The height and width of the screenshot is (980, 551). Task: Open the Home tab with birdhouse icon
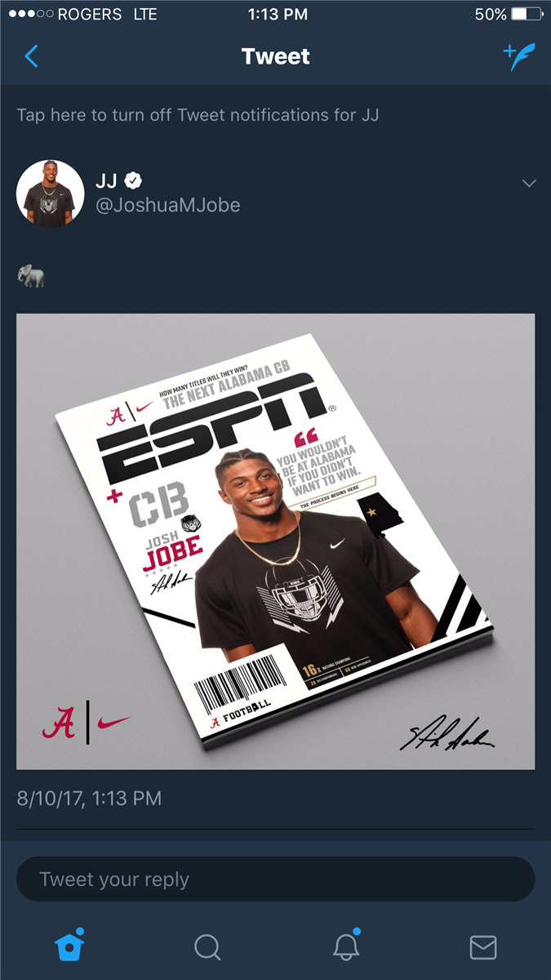(69, 945)
